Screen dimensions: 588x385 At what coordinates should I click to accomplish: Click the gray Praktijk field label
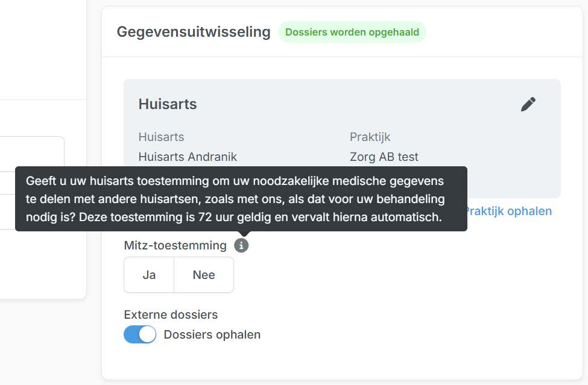coord(370,137)
